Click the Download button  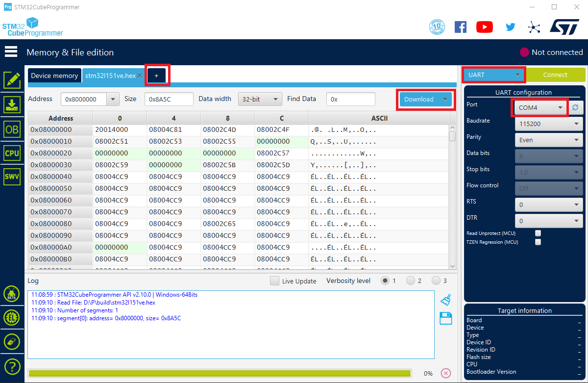click(x=419, y=99)
